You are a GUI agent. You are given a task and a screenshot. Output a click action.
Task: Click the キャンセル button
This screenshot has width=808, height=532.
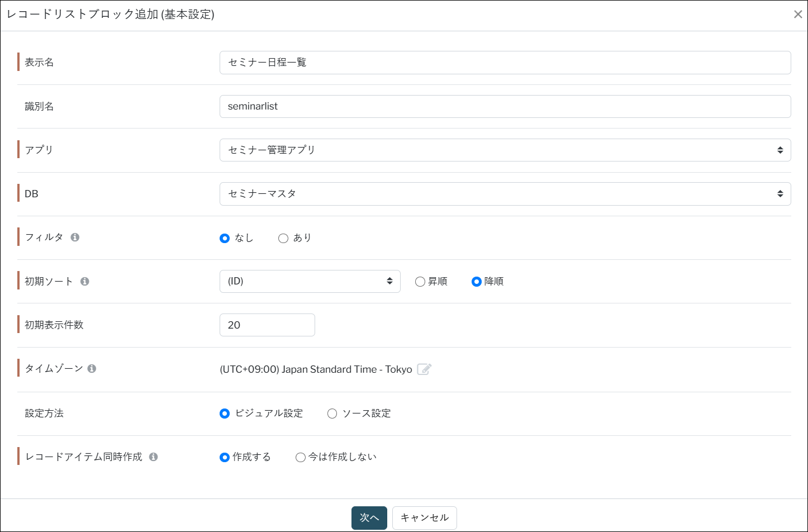tap(424, 518)
